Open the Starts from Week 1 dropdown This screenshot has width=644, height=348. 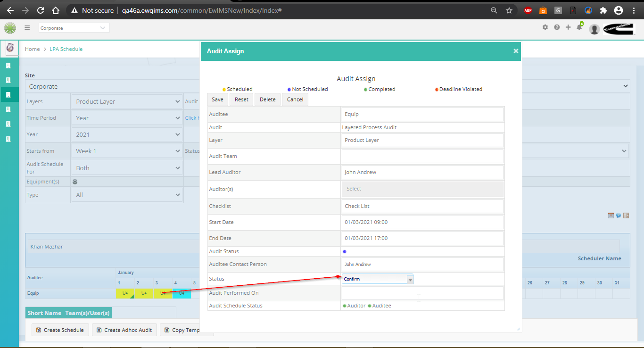coord(127,151)
